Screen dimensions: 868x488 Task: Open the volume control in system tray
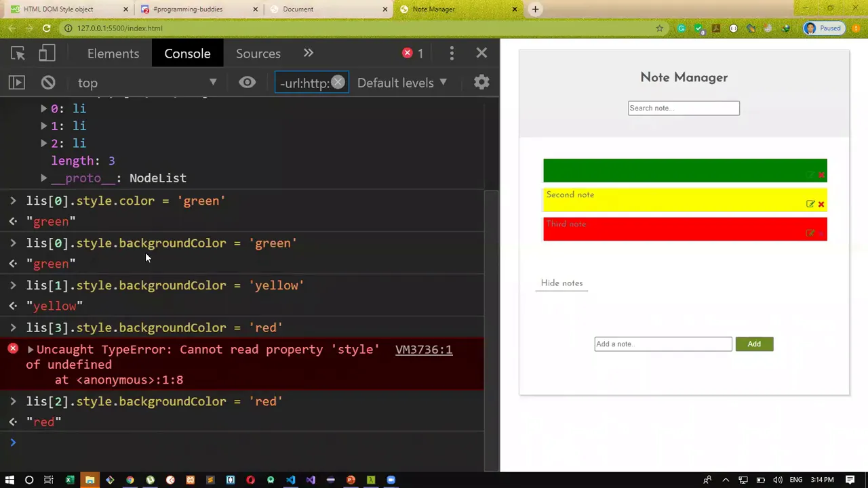778,480
